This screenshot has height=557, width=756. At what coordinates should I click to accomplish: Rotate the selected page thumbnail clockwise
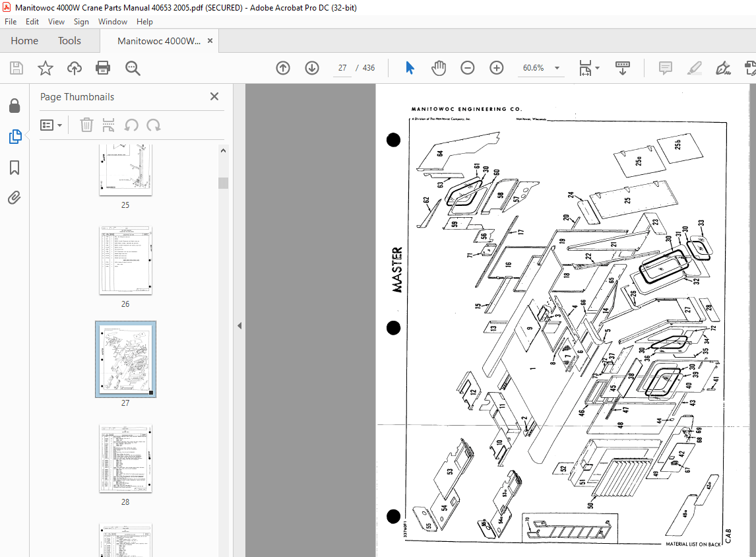(154, 125)
